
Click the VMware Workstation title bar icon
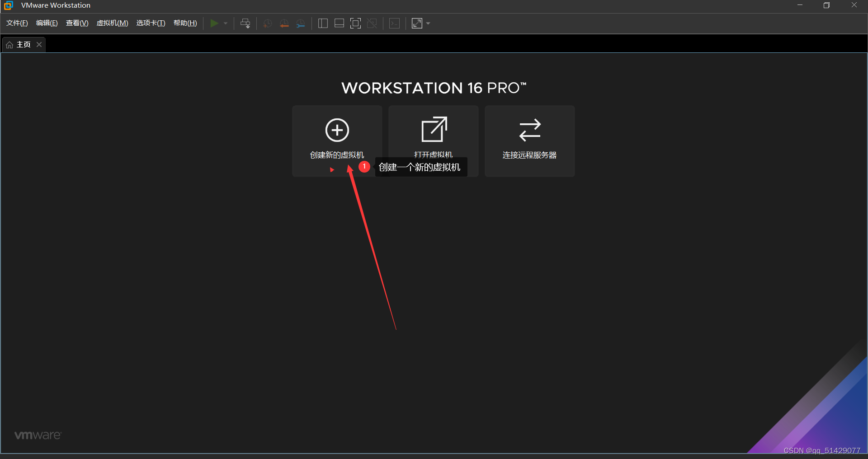pos(8,5)
